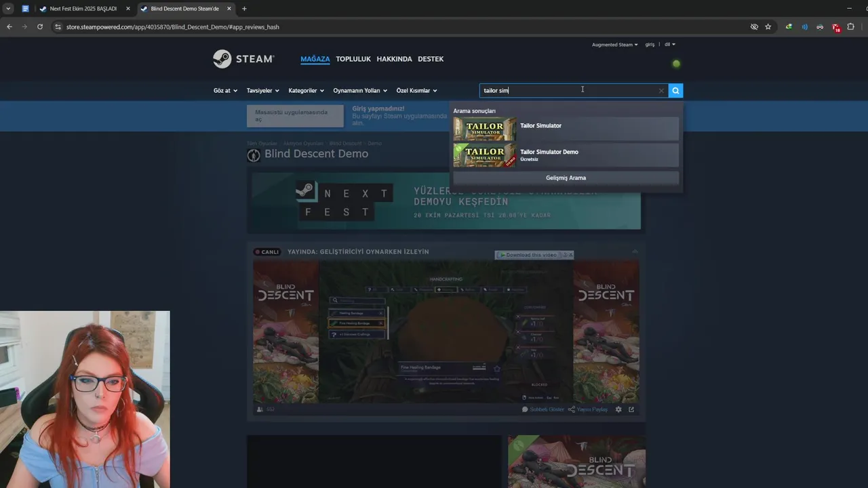
Task: Click Masaüstü uygulamasında aç button
Action: click(295, 116)
